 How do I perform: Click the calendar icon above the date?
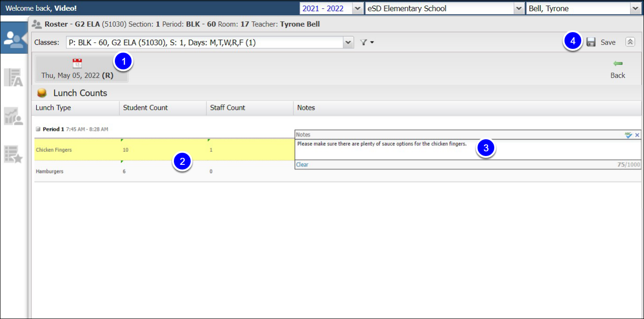(x=77, y=63)
